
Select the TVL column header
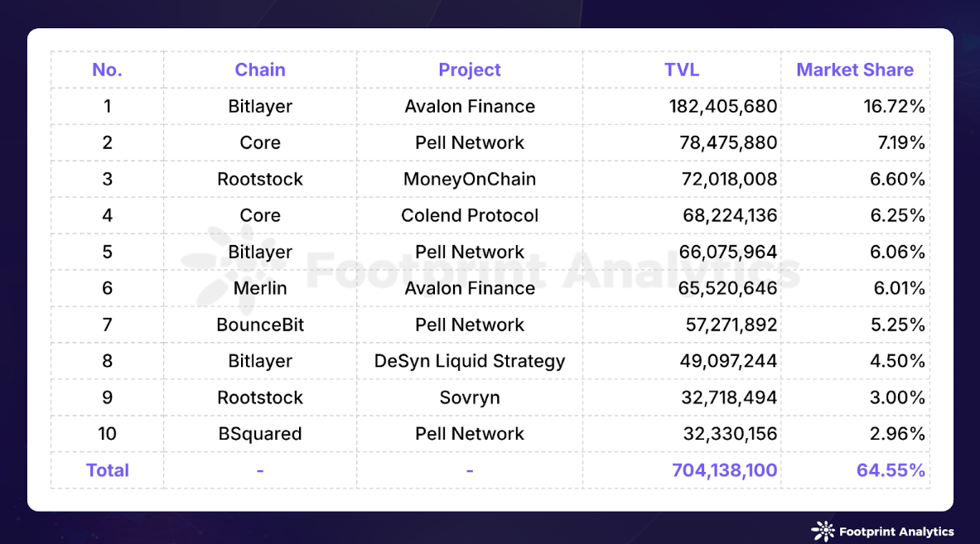click(x=681, y=70)
